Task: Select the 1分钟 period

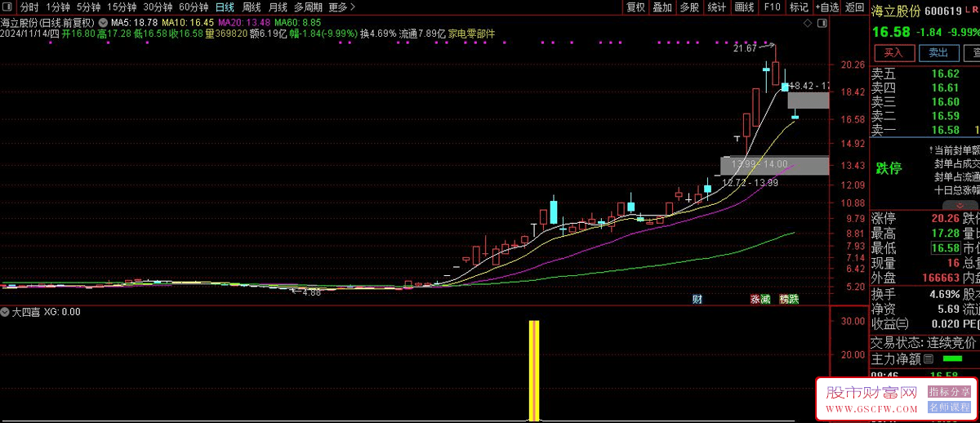Action: 58,7
